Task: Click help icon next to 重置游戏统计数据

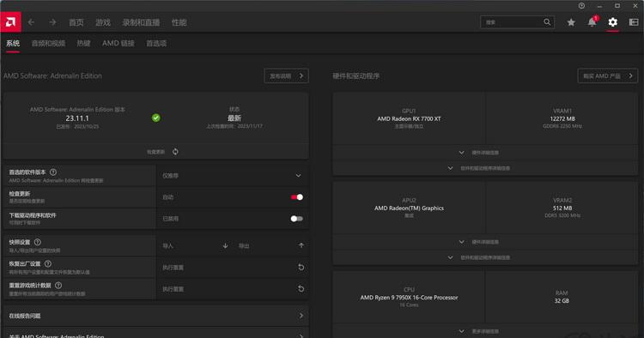Action: click(58, 285)
